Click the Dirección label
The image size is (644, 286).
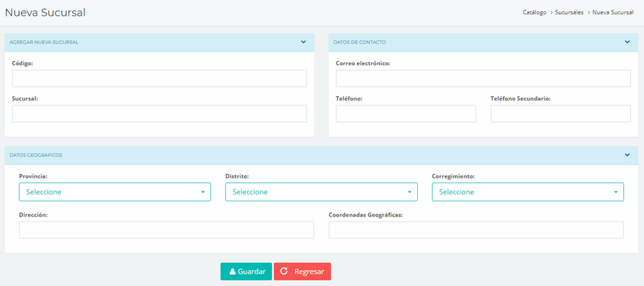click(x=33, y=215)
